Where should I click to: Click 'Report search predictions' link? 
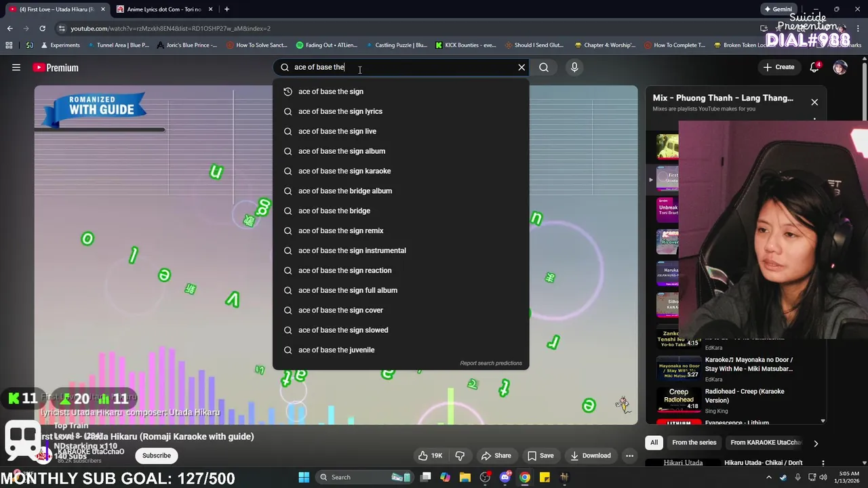491,363
